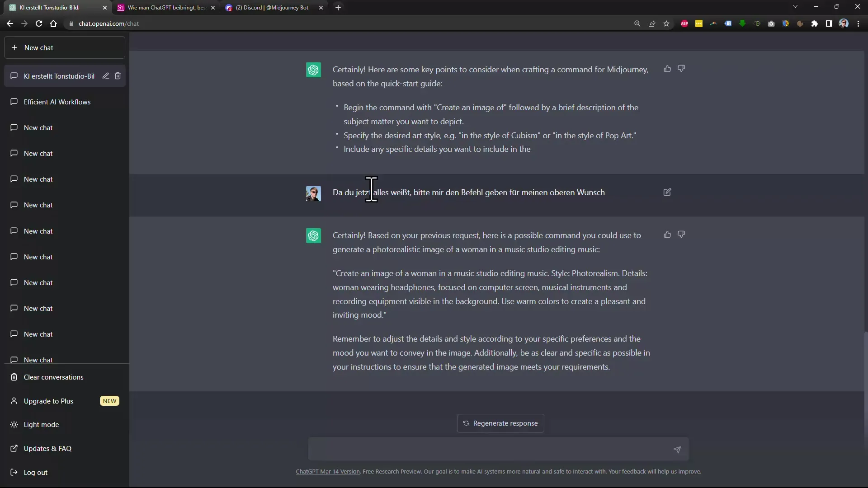This screenshot has height=488, width=868.
Task: Open the Efficient AI Workflows conversation
Action: (57, 101)
